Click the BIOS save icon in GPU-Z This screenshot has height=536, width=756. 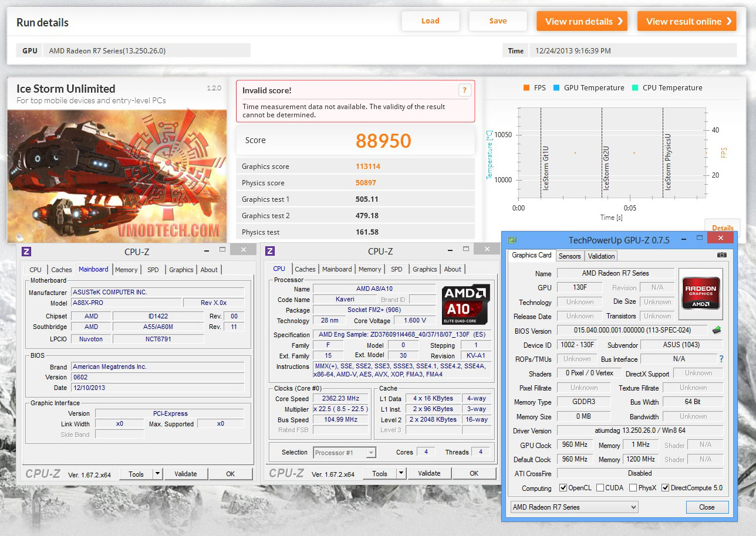click(716, 330)
